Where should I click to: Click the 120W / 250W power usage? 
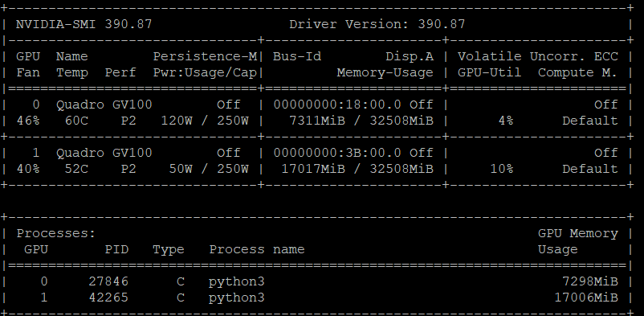(205, 121)
